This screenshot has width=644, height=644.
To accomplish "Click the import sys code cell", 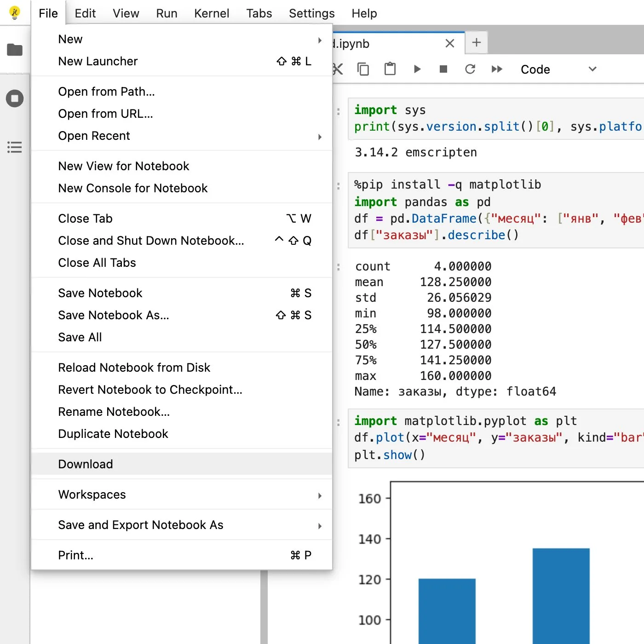I will [496, 119].
